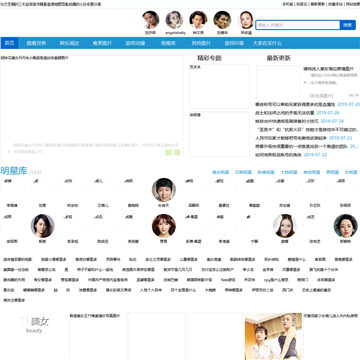Open the 大家在买什么 navigation item
360x360 pixels.
pos(267,43)
